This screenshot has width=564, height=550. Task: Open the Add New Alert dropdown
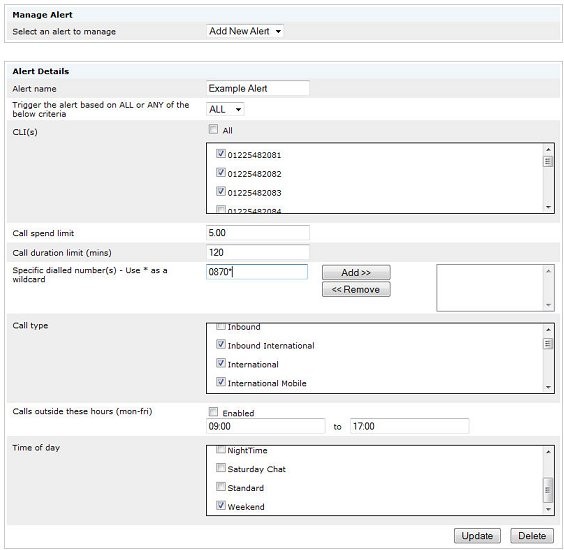pos(245,31)
